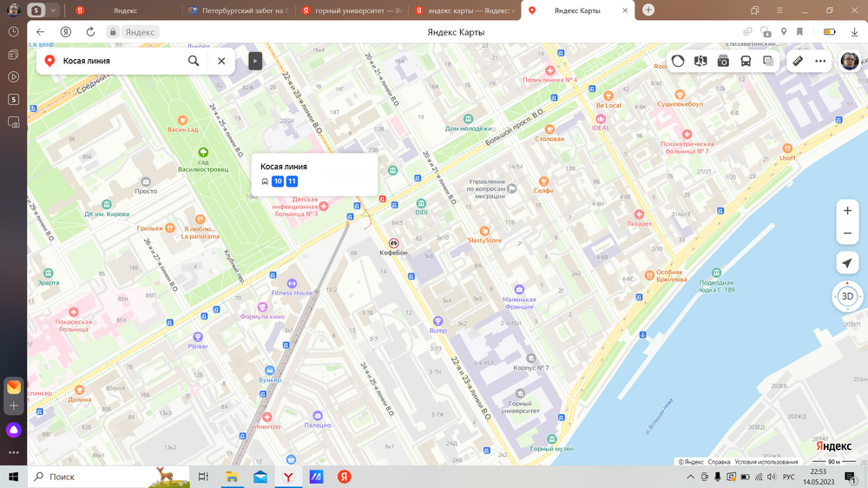The image size is (868, 488).
Task: Open the map photos camera icon
Action: click(x=723, y=61)
